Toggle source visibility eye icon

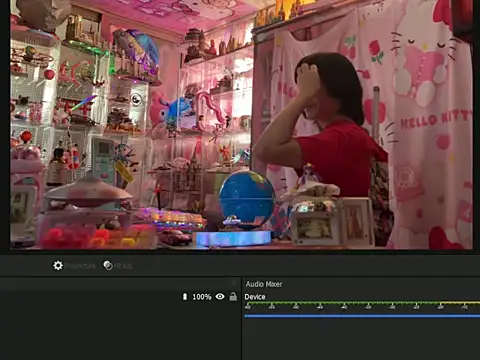[x=220, y=296]
